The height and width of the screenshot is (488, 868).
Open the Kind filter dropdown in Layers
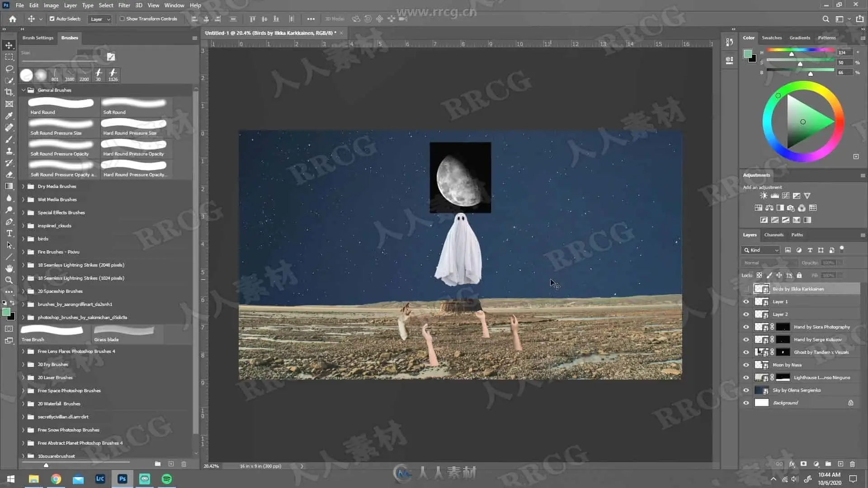coord(761,250)
